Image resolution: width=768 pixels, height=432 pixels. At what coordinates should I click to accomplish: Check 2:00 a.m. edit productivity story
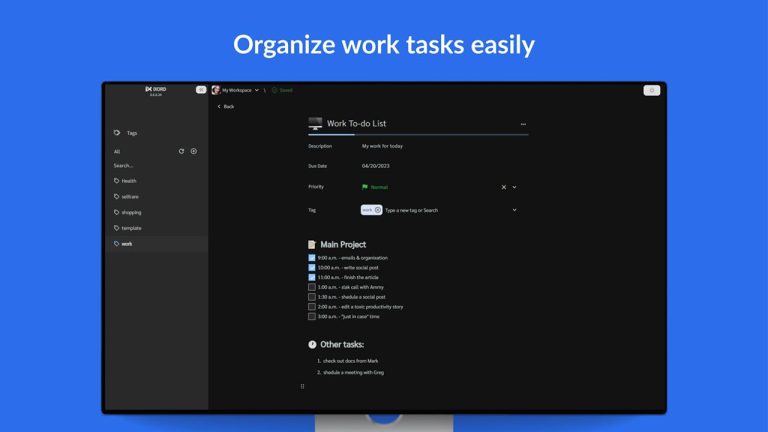tap(312, 307)
